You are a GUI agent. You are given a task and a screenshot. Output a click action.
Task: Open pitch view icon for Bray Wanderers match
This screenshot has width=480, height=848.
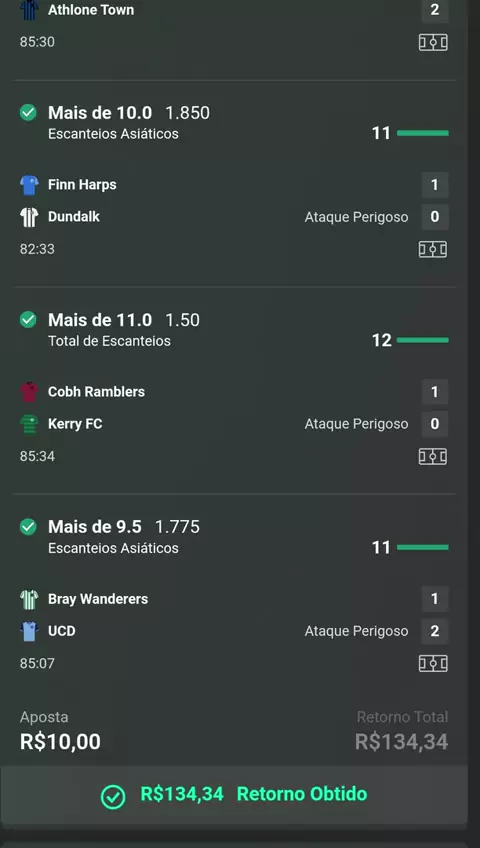pyautogui.click(x=433, y=664)
